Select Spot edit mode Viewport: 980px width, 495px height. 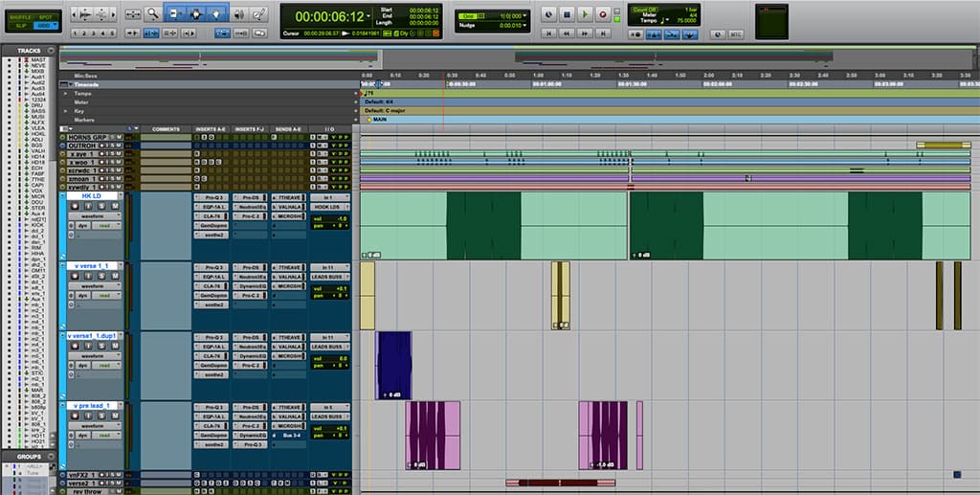46,17
